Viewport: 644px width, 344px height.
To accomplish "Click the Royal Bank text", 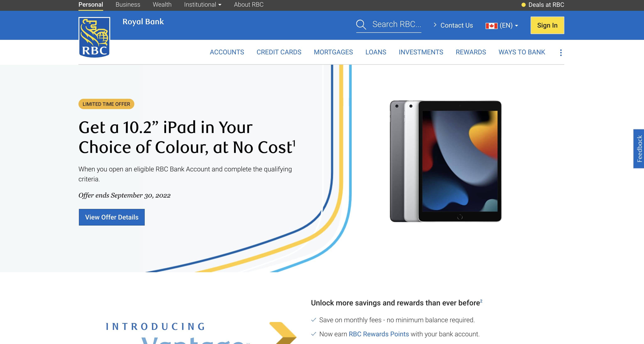I will [143, 22].
